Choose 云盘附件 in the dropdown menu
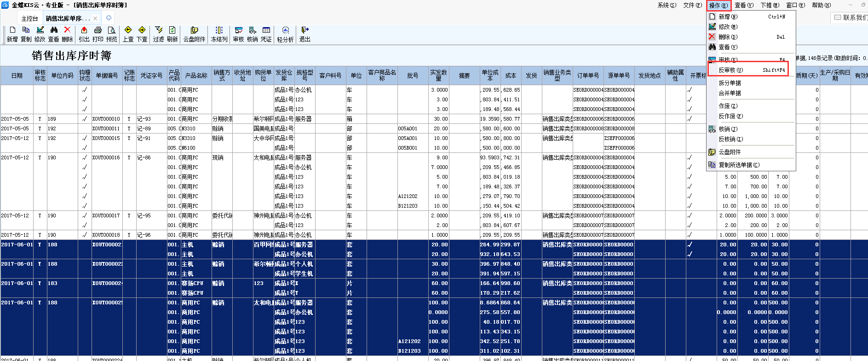This screenshot has height=361, width=868. point(751,152)
